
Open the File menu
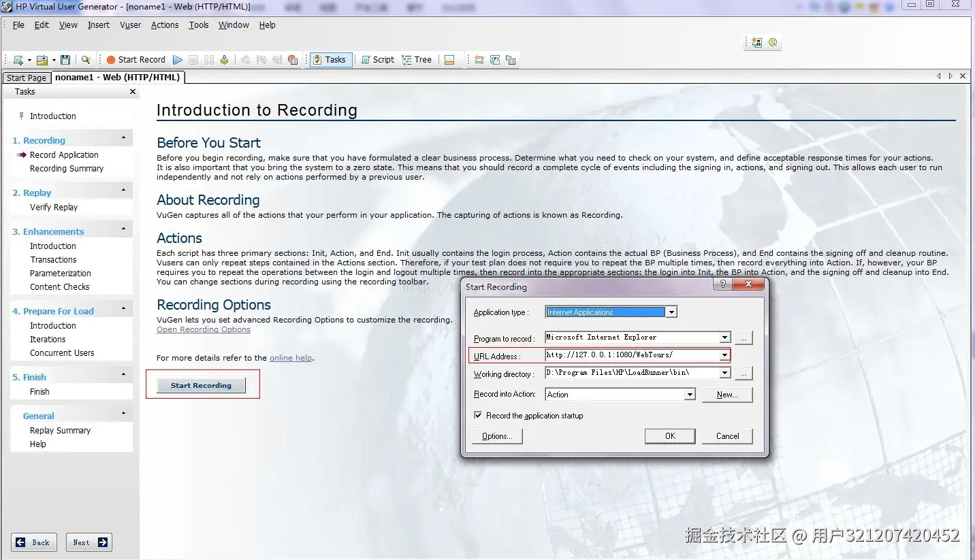click(18, 25)
